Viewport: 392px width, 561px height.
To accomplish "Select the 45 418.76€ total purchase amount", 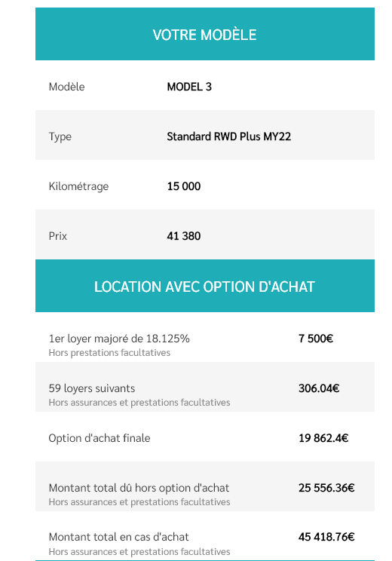I will (326, 537).
